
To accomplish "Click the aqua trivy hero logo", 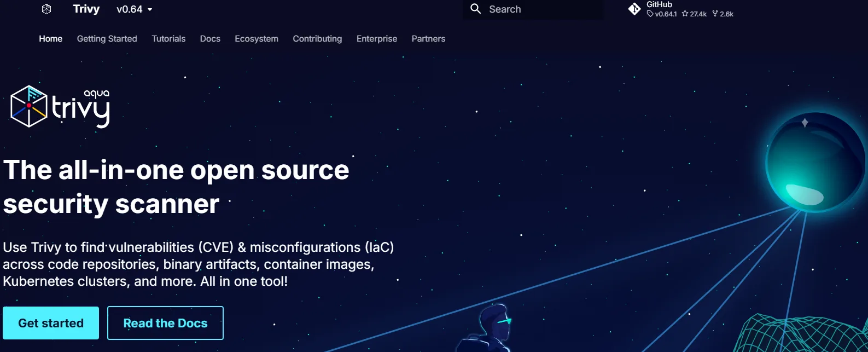I will click(60, 106).
